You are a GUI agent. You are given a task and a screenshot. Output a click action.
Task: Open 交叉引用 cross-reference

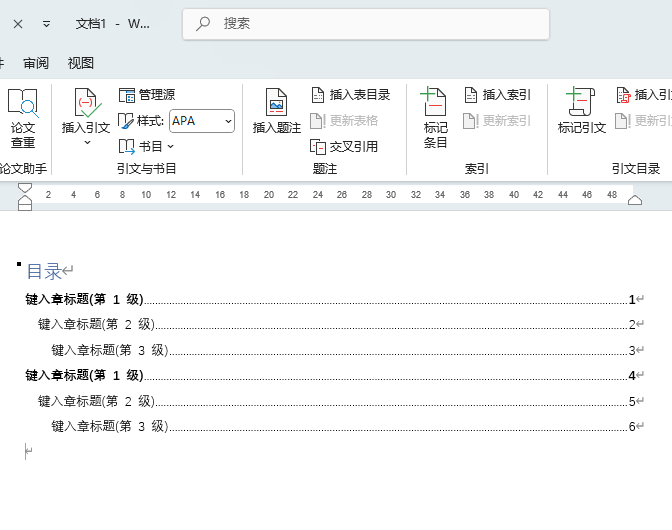click(x=344, y=147)
